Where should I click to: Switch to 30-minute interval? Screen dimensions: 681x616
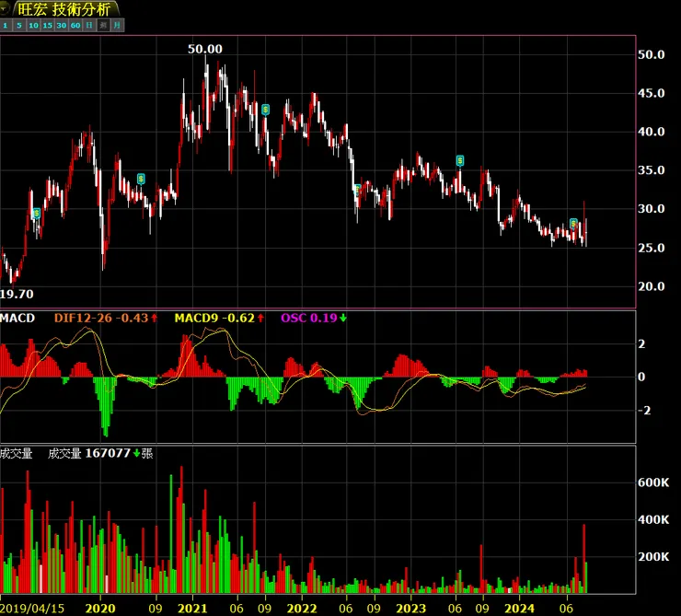62,26
